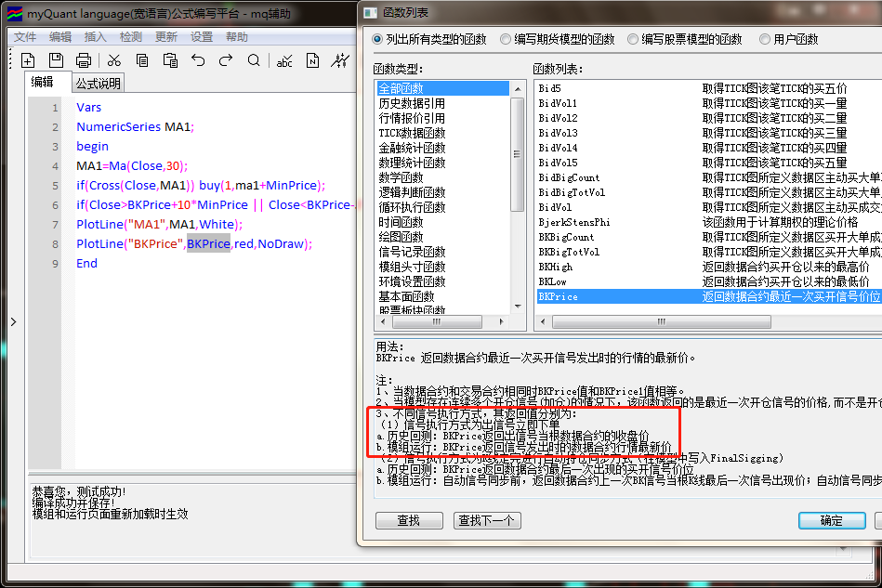Click the Redo arrow icon
The image size is (882, 588).
[x=226, y=60]
